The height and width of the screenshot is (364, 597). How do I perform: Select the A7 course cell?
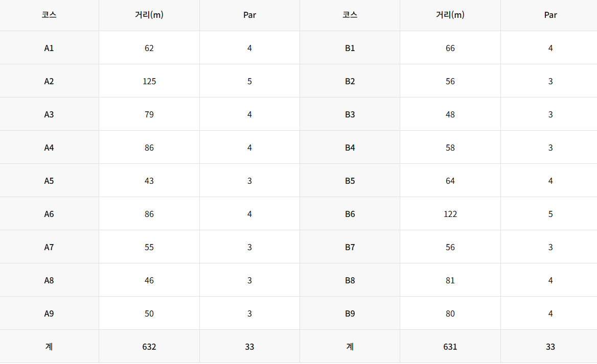click(49, 247)
